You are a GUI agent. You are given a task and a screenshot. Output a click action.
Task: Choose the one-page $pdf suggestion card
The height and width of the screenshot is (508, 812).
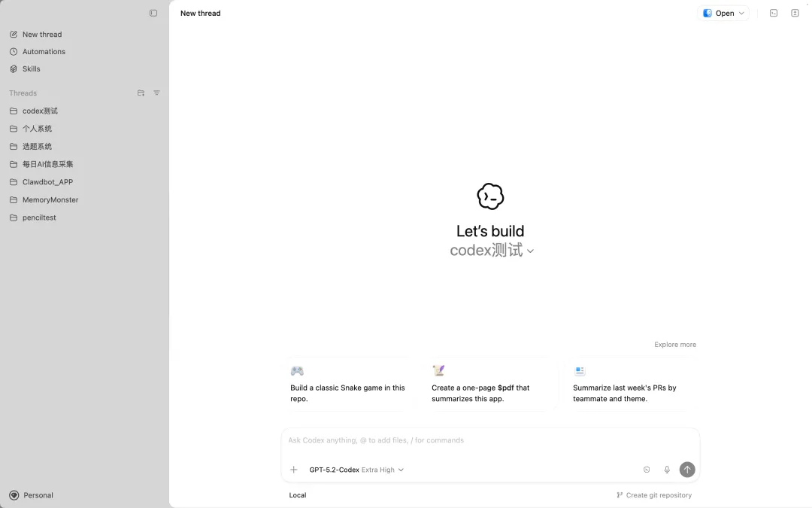[x=490, y=384]
